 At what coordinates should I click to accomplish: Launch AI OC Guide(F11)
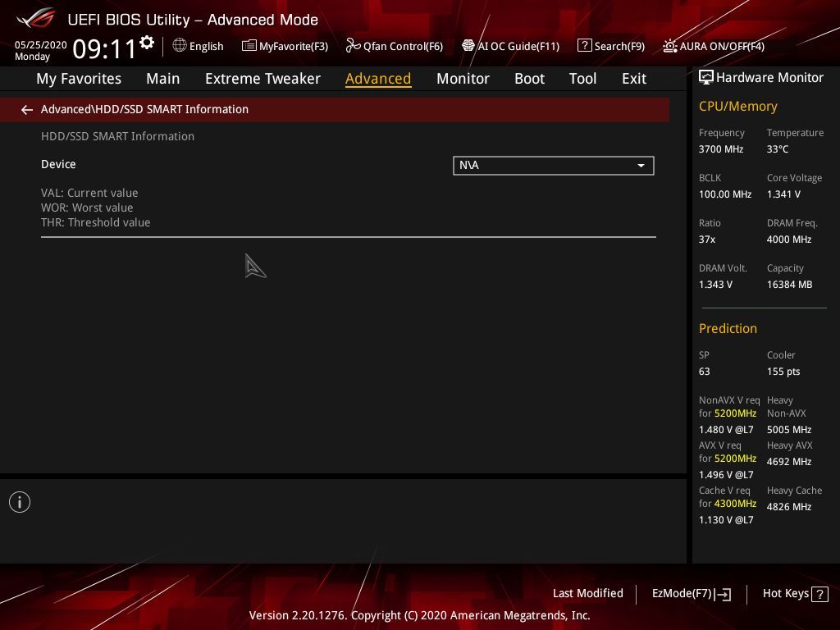click(x=510, y=46)
